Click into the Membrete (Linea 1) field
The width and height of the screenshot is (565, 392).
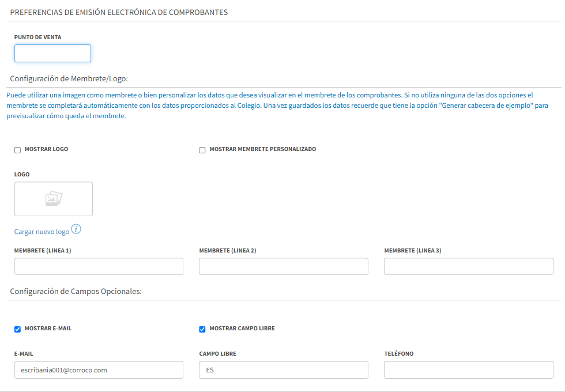(99, 266)
